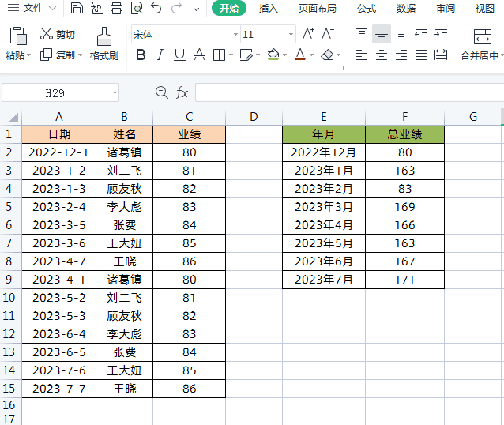Open the Copy options dropdown arrow
504x425 pixels.
coord(80,55)
